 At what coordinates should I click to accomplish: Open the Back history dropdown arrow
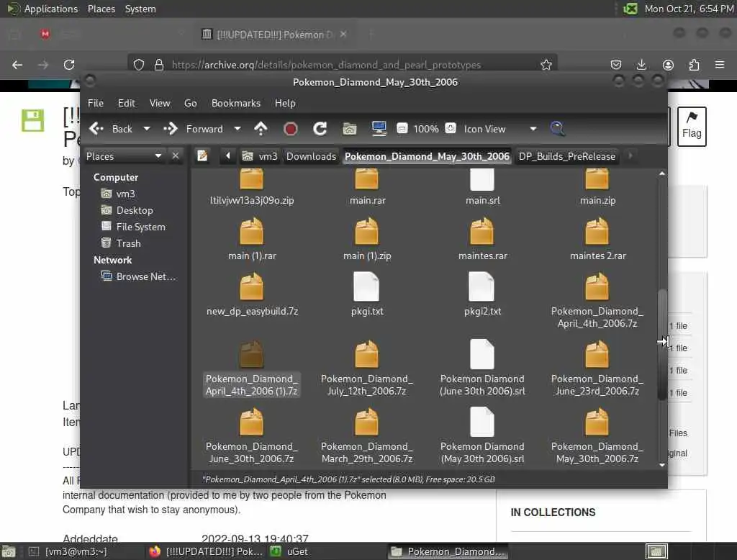pos(147,128)
